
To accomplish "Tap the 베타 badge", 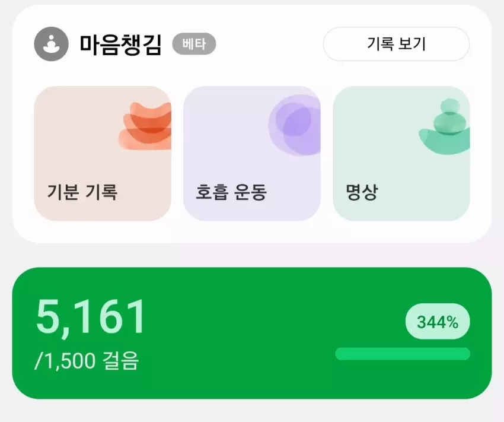I will click(194, 44).
